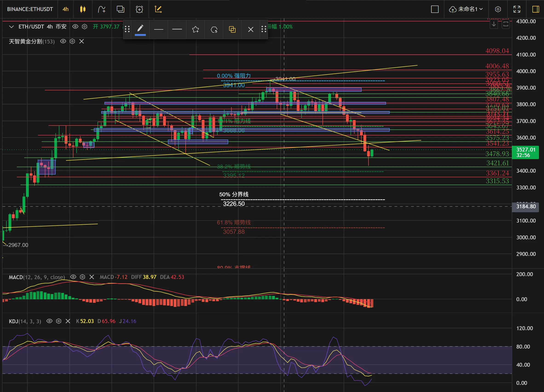Screen dimensions: 544x392
Task: Add the drawing to favorites with the star
Action: pyautogui.click(x=196, y=29)
